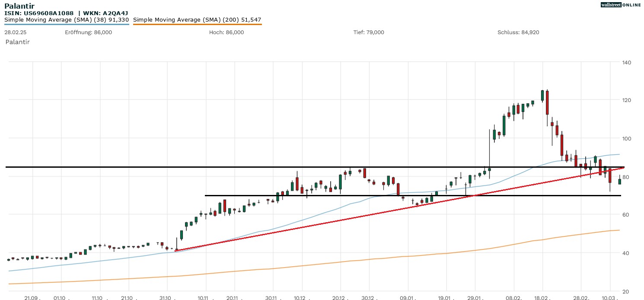Click the 80 price axis label

(x=626, y=177)
